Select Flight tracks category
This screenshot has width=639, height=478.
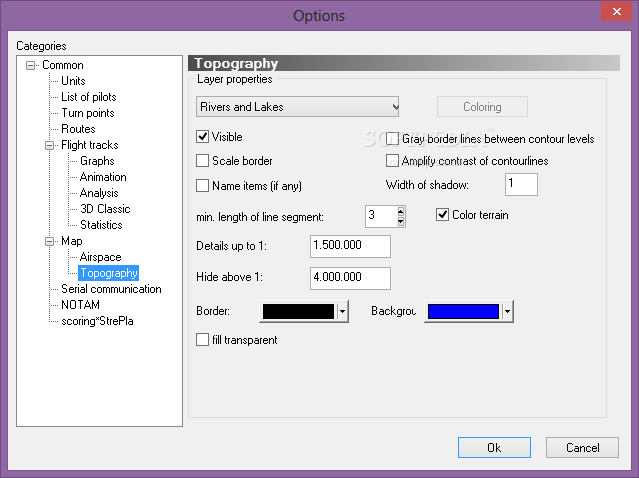pos(90,145)
